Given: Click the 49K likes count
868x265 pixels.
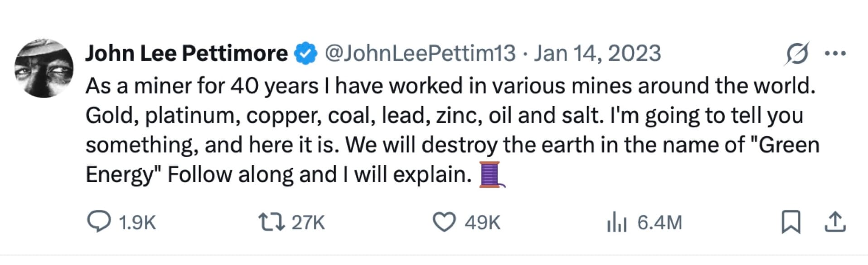Looking at the screenshot, I should coord(482,223).
